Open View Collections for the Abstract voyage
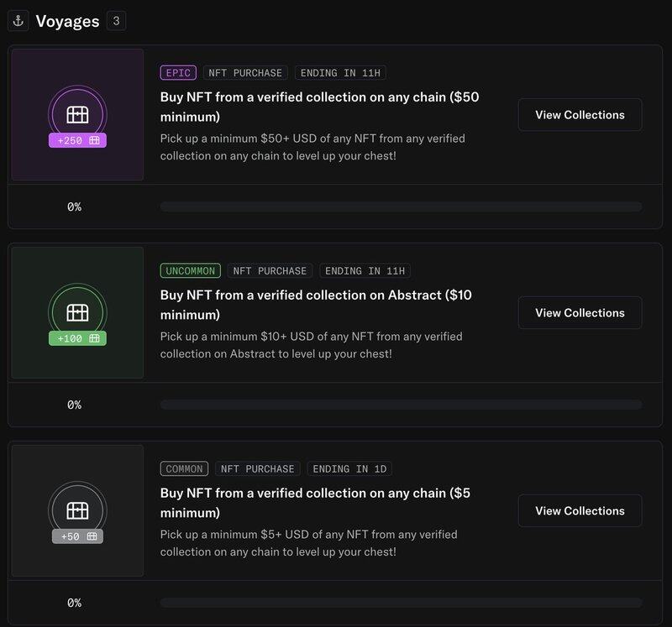 coord(580,312)
